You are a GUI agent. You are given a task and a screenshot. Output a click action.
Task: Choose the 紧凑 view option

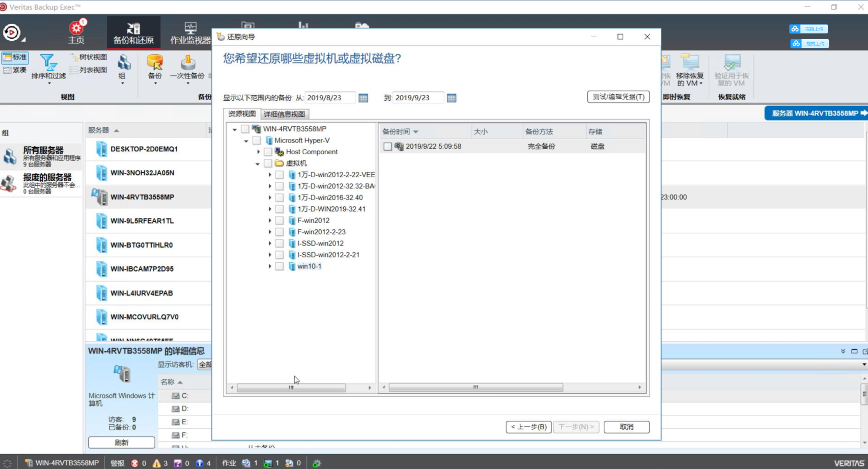(15, 70)
